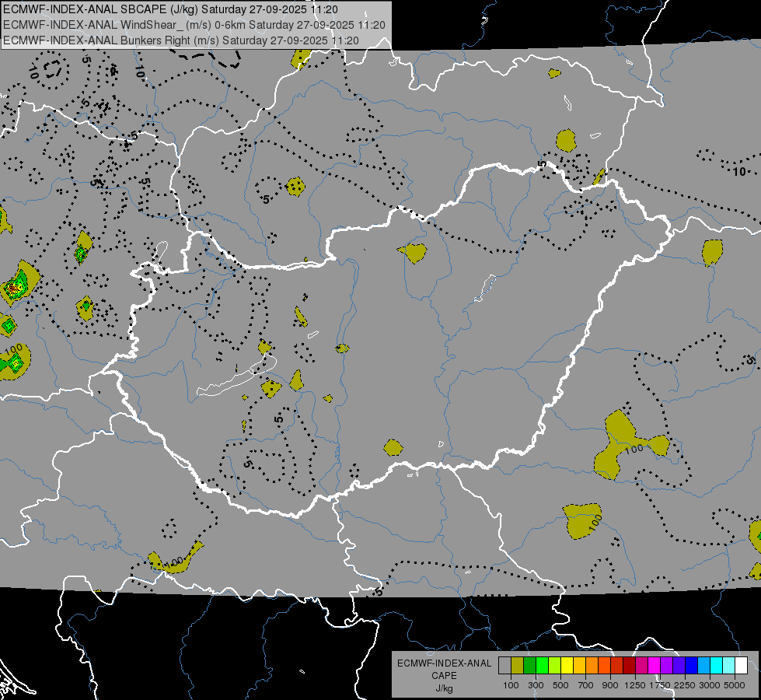Select the sky blue legend swatch
Viewport: 761px width, 700px height.
pyautogui.click(x=704, y=666)
